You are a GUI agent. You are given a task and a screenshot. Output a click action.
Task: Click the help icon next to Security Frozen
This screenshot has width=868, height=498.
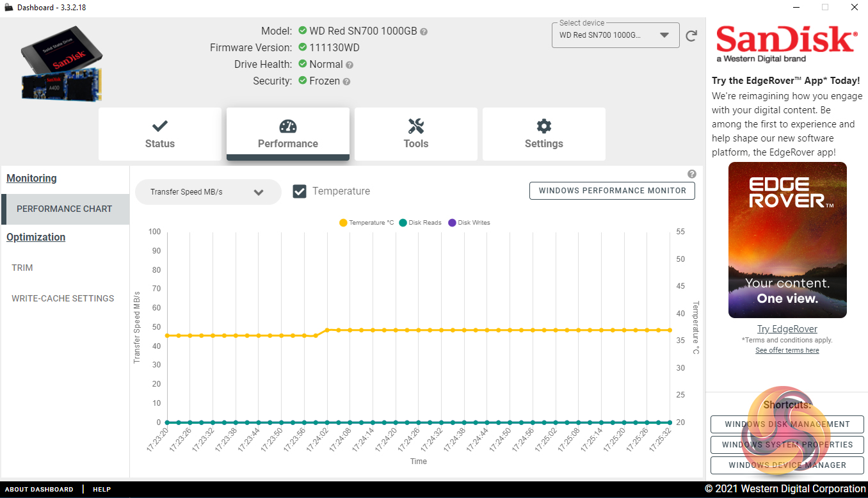click(x=346, y=81)
